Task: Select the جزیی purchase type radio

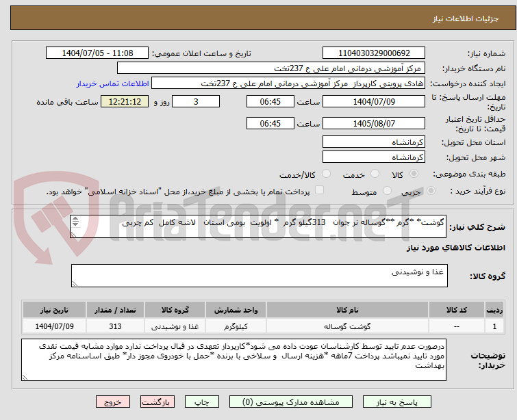Action: [431, 191]
